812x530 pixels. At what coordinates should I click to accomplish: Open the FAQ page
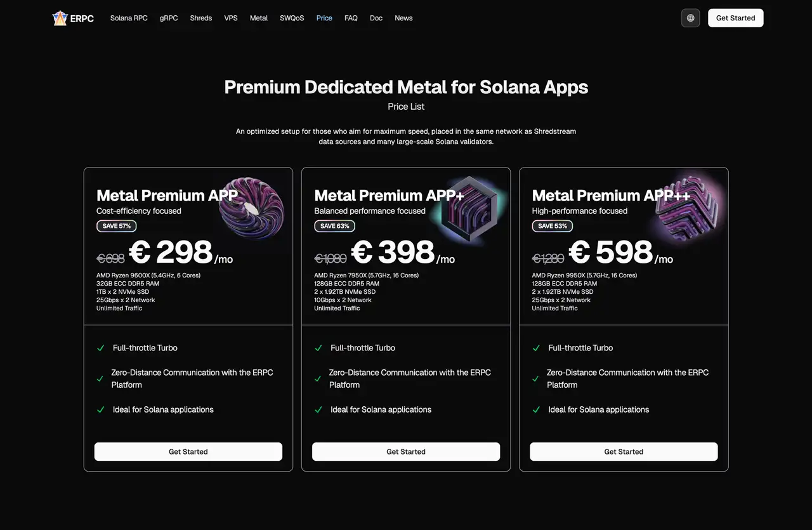pos(351,18)
